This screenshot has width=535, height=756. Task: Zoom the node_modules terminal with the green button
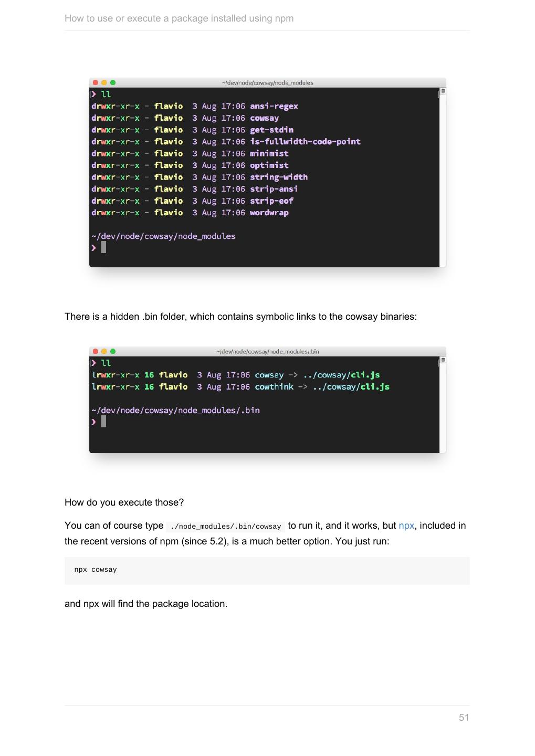click(113, 82)
